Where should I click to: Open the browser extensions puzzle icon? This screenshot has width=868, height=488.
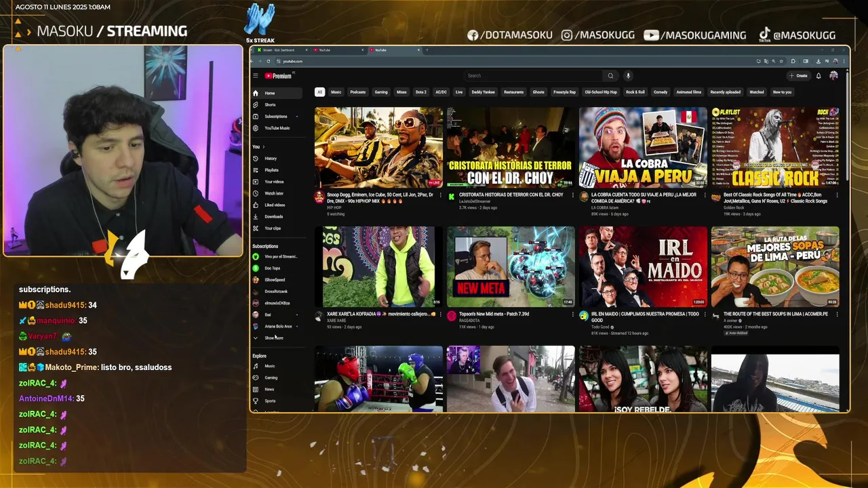[x=793, y=61]
